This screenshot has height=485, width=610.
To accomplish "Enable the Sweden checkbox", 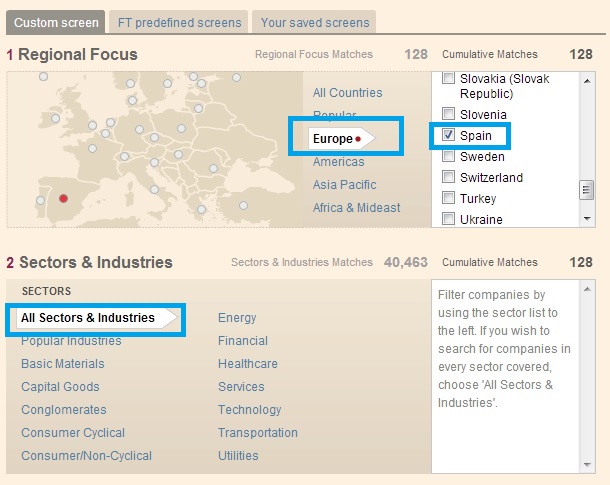I will [x=449, y=156].
